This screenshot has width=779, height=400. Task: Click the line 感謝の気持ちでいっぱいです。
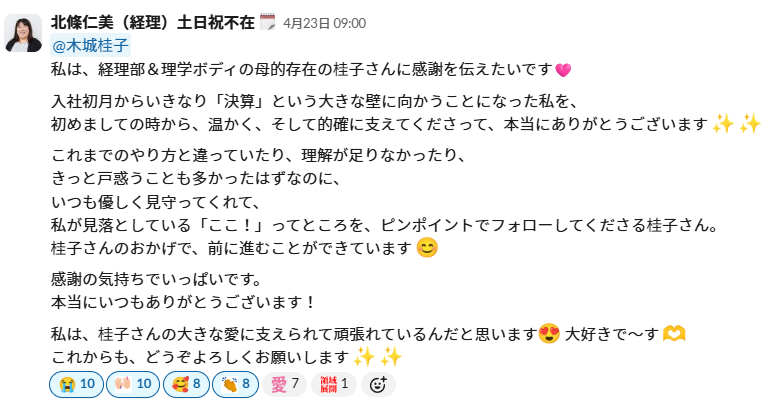pyautogui.click(x=157, y=279)
